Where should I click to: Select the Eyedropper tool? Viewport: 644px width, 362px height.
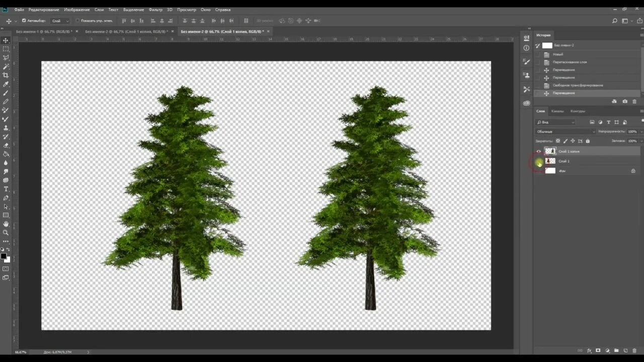[x=6, y=84]
